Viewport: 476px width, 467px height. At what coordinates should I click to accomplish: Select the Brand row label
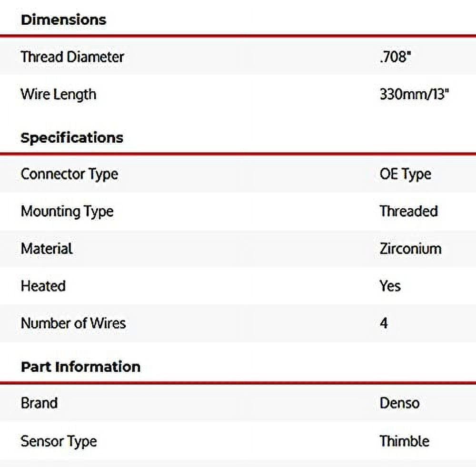pos(39,403)
